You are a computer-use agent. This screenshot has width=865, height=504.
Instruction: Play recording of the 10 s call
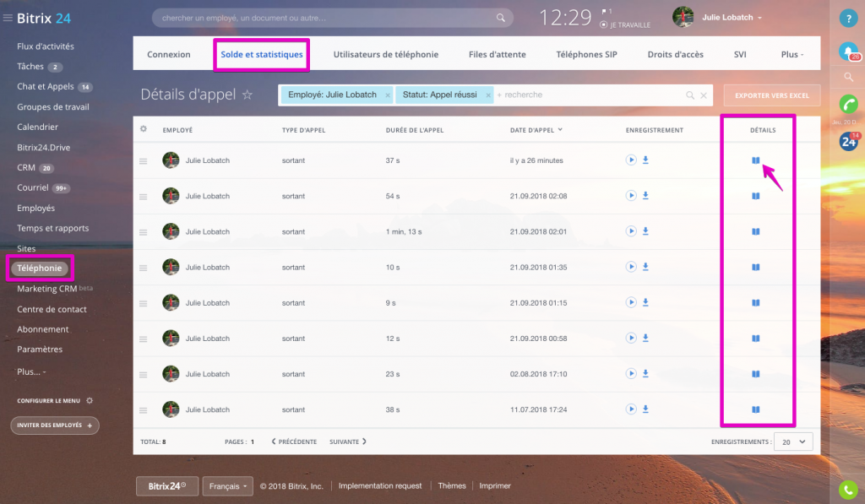(x=630, y=266)
